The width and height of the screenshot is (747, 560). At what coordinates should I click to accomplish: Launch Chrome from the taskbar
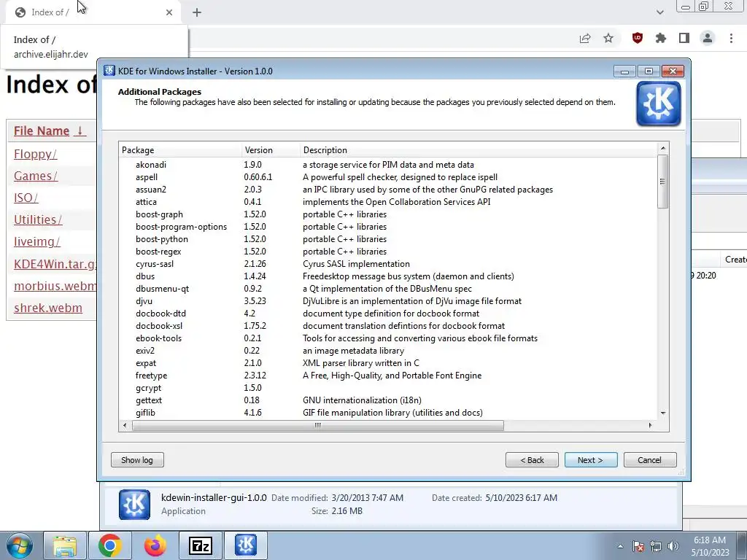tap(109, 545)
